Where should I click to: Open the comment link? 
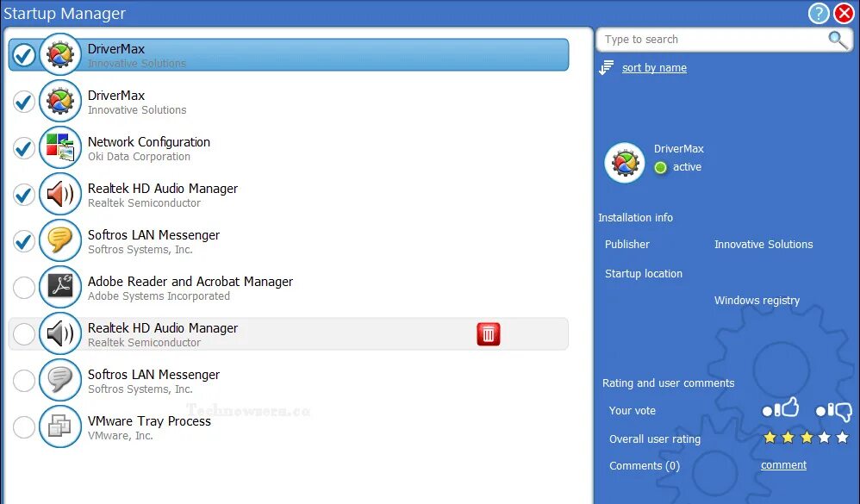tap(784, 465)
